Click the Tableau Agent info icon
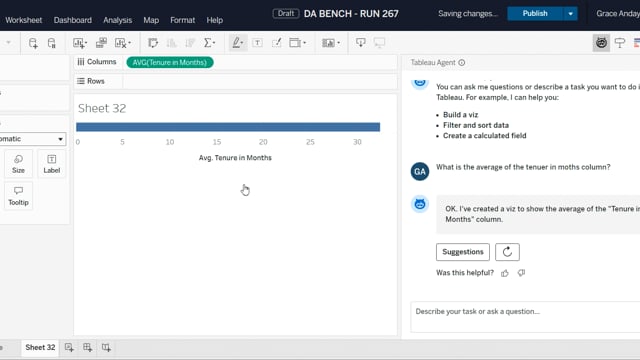 462,62
